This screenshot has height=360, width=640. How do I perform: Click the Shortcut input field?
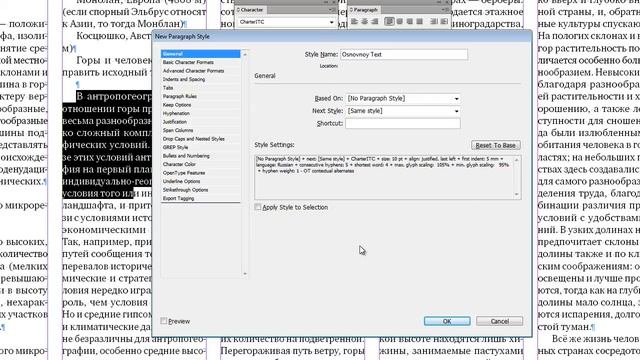403,123
